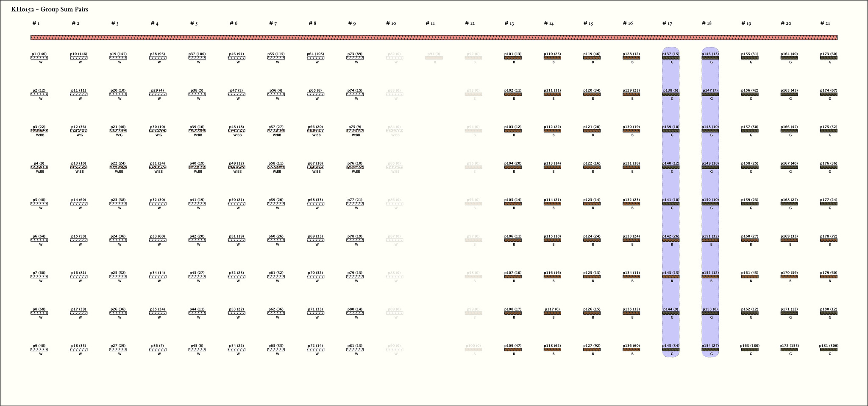Click the p16 (81) cord label
868x406 pixels.
[78, 273]
